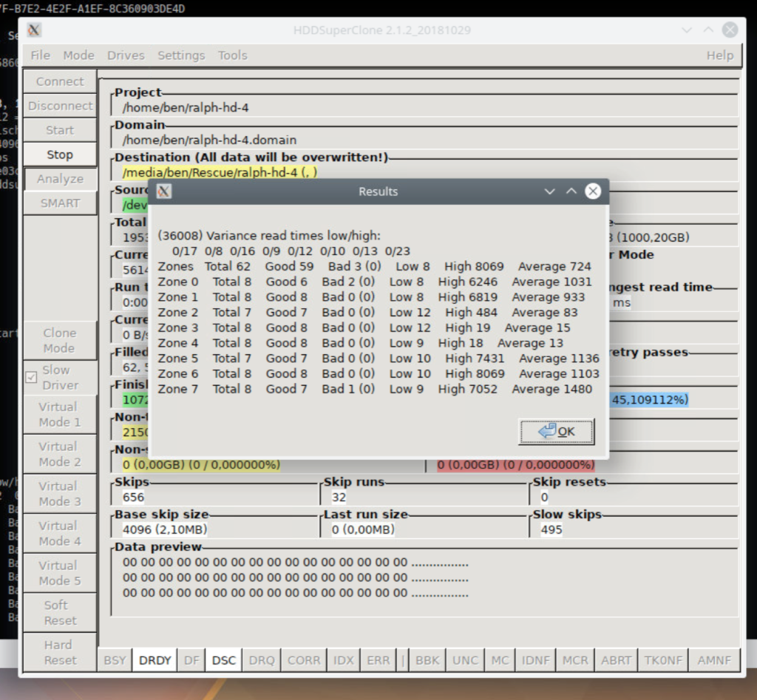This screenshot has width=757, height=700.
Task: Click the Analyze button
Action: 60,179
